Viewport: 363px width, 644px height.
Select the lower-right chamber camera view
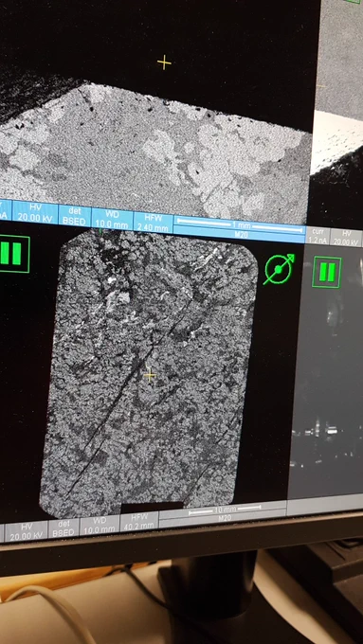tap(327, 371)
